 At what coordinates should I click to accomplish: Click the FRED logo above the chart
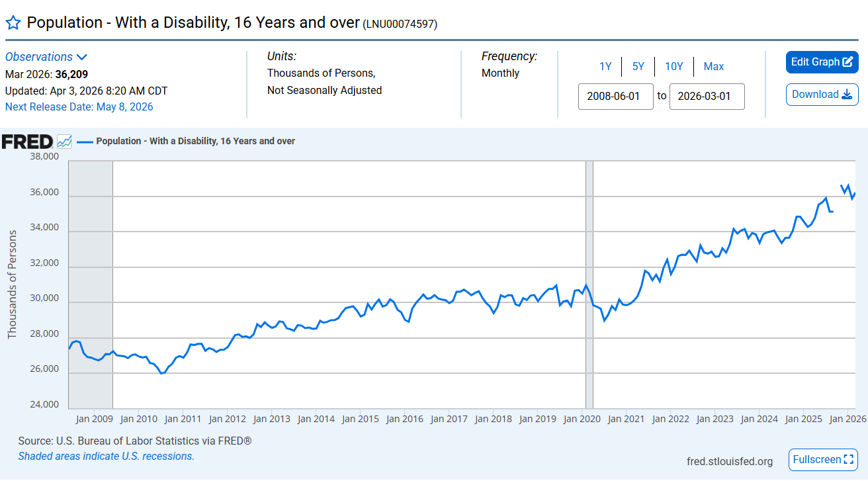tap(27, 142)
